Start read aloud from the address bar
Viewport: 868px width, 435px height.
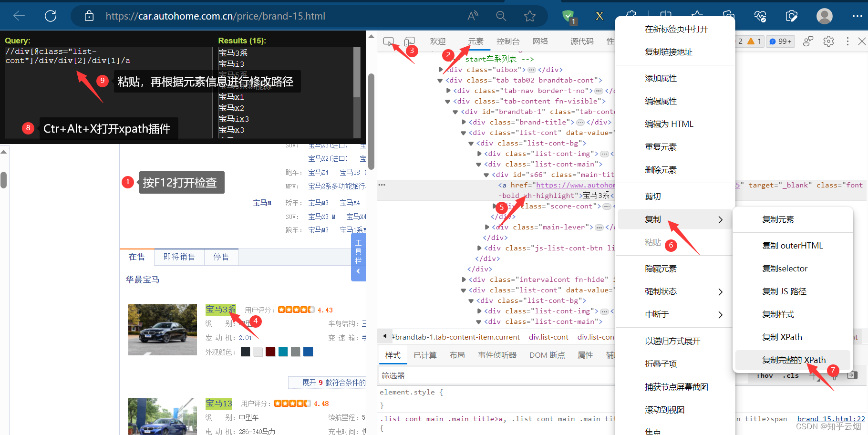point(473,16)
